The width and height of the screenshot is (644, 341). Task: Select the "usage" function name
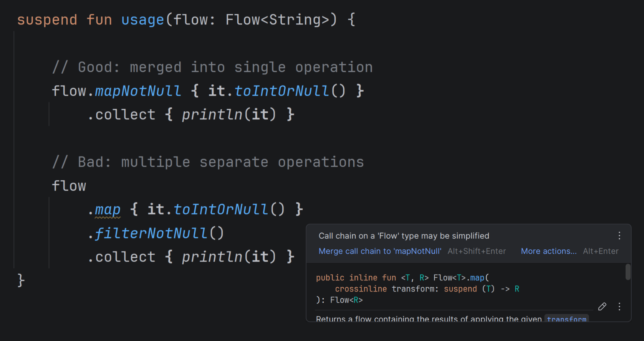tap(142, 20)
